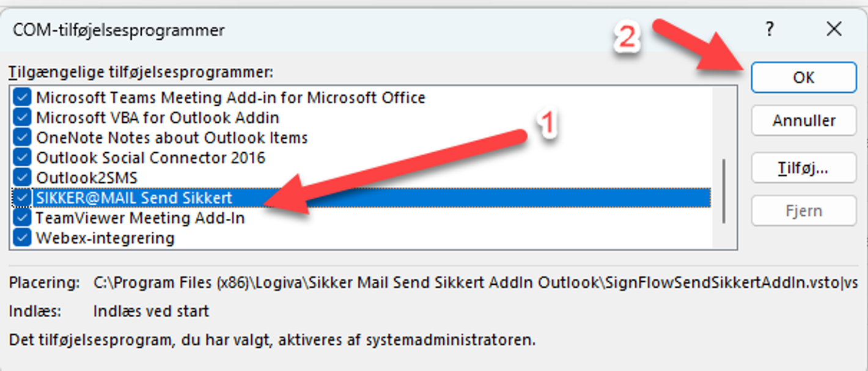868x371 pixels.
Task: Uncheck TeamViewer Meeting Add-In checkbox
Action: click(23, 218)
